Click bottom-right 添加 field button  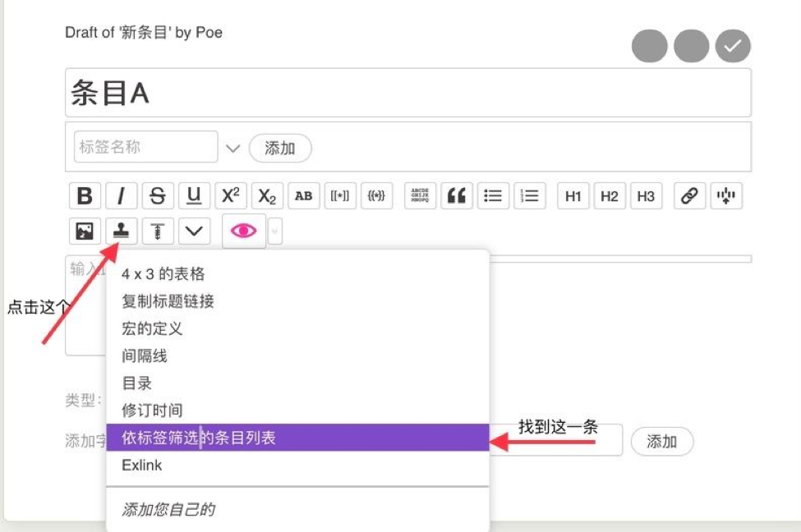click(662, 442)
